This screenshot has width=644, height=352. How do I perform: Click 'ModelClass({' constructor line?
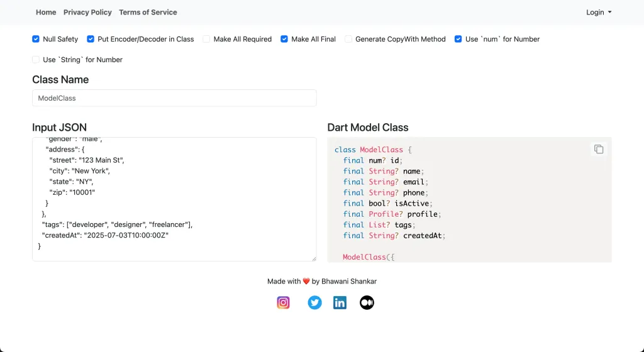(369, 257)
